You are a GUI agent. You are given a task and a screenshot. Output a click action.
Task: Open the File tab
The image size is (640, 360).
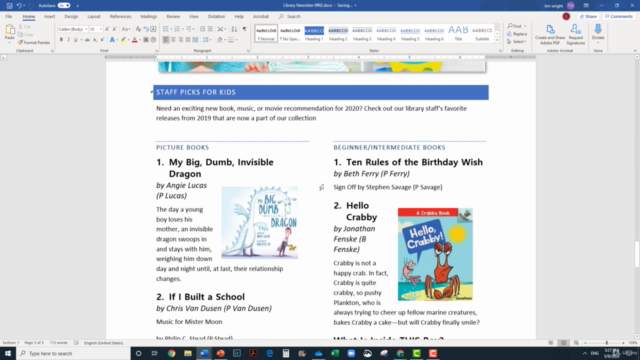(x=9, y=17)
